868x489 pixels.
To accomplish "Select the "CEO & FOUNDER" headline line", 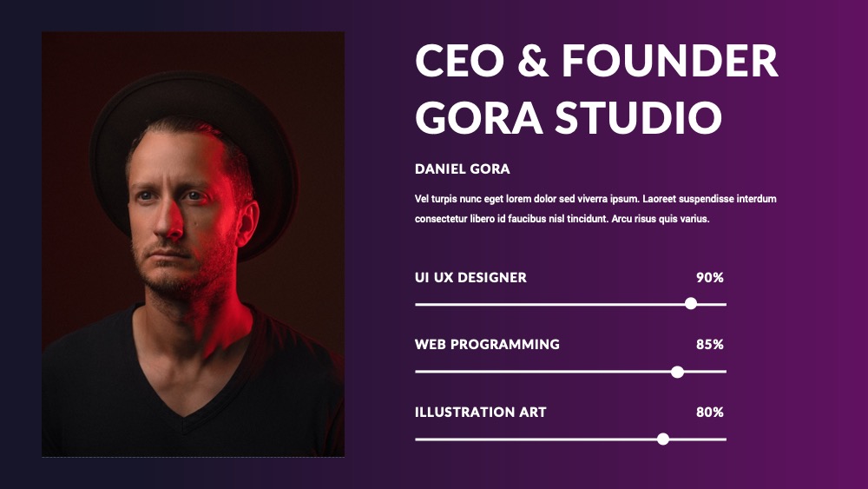I will coord(596,62).
